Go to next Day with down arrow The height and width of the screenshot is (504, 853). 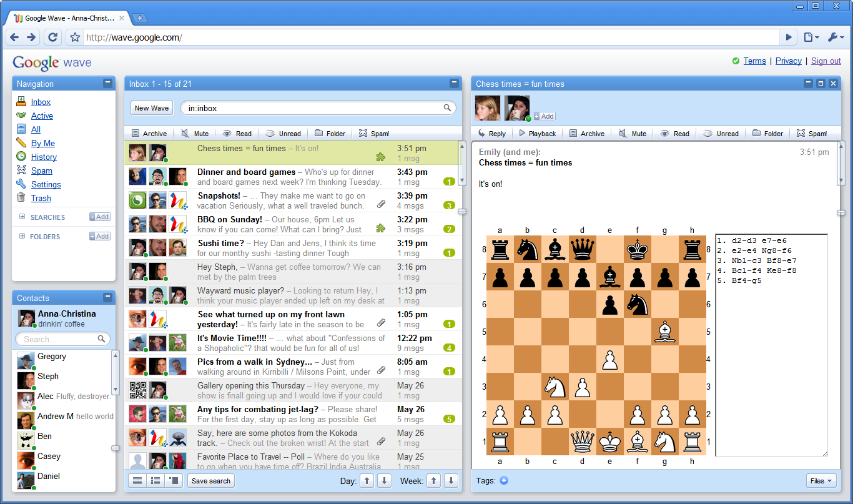coord(385,481)
